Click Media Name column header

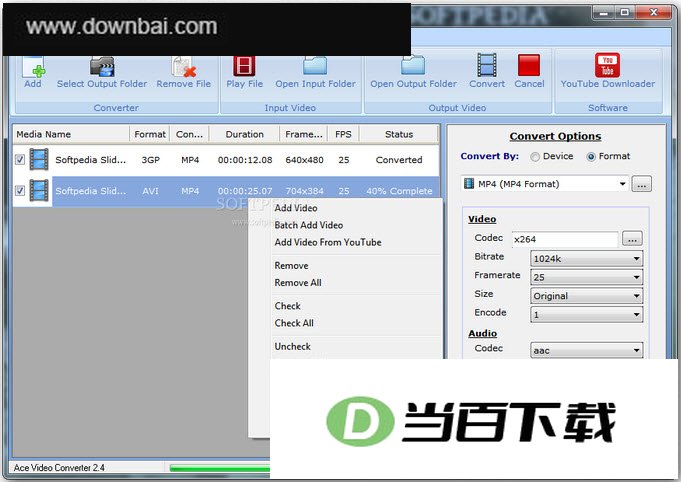click(x=71, y=134)
